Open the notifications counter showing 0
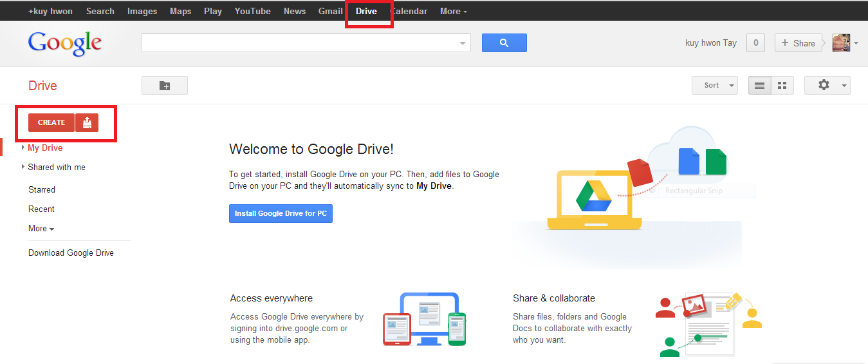 (755, 43)
